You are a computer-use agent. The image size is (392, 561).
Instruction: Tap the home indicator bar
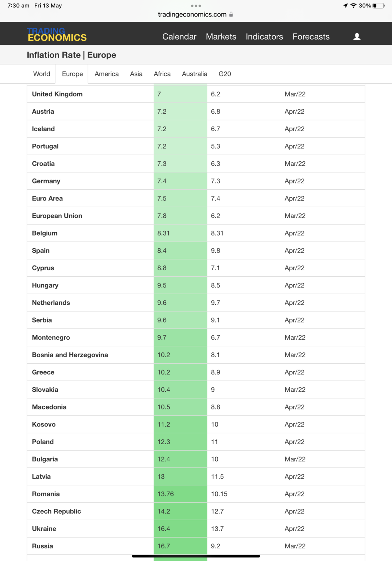pos(196,556)
